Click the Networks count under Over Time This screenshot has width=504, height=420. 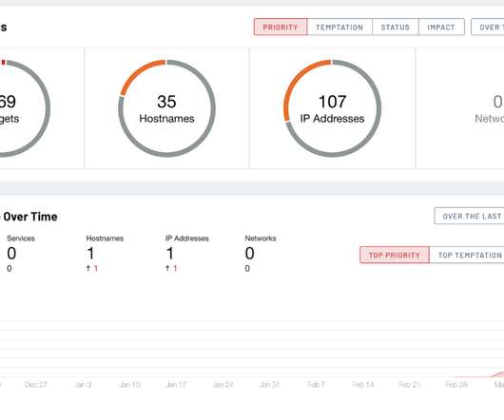pyautogui.click(x=250, y=254)
